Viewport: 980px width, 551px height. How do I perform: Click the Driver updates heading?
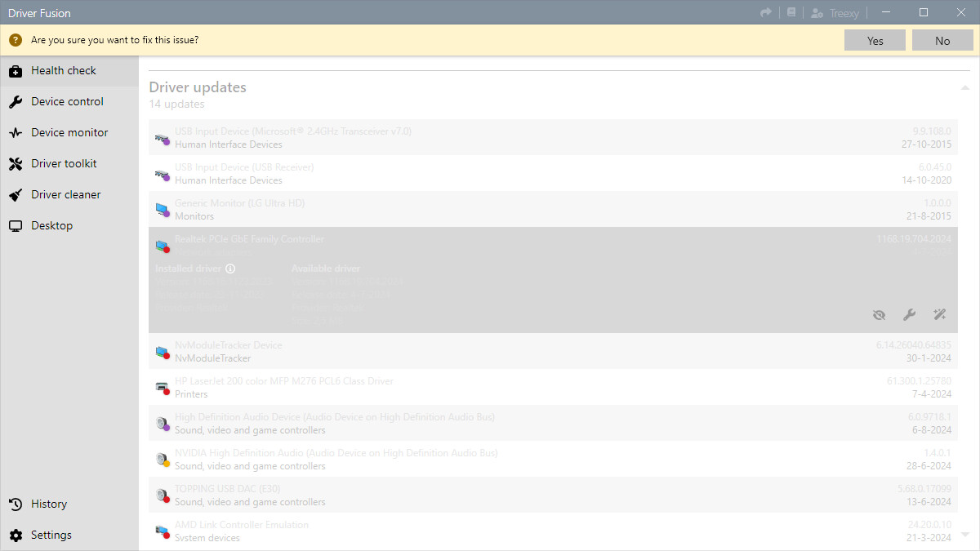click(198, 87)
